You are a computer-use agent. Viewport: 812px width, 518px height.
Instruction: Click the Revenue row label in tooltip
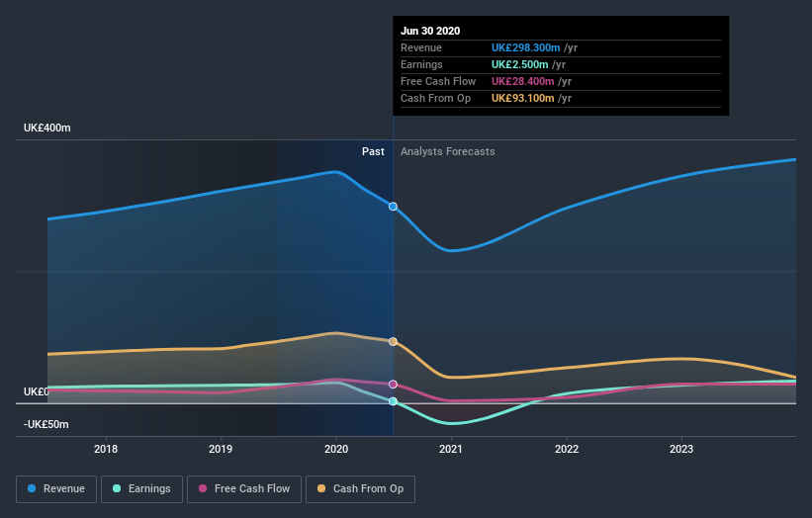point(421,47)
